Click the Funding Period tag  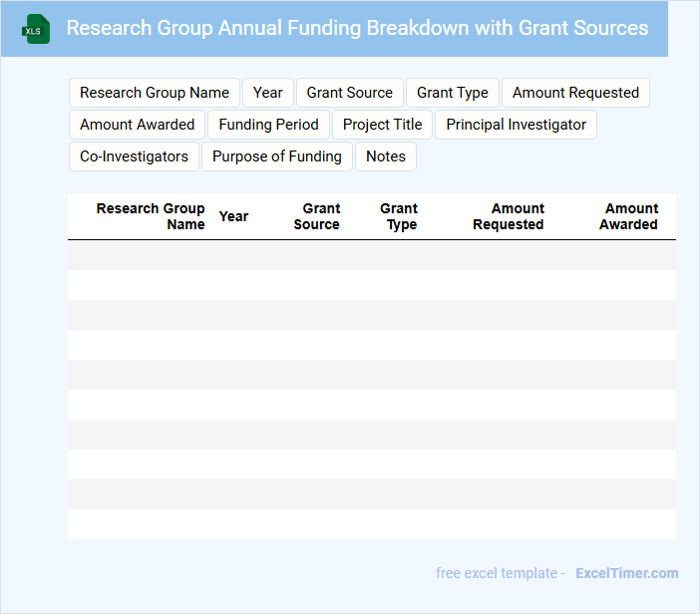point(269,125)
